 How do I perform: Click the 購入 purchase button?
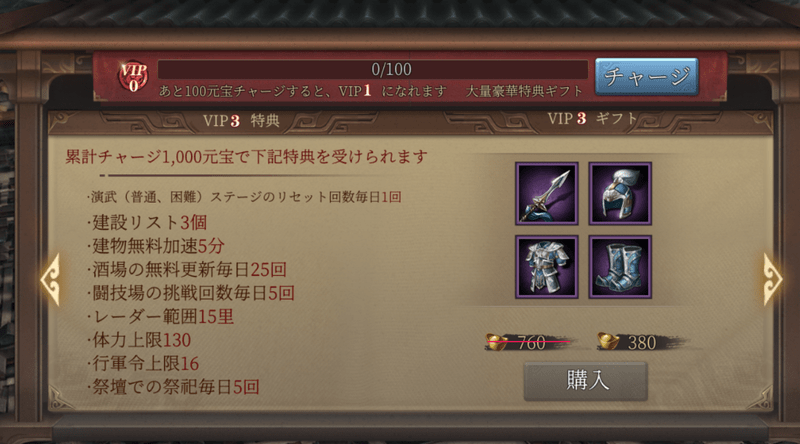586,381
